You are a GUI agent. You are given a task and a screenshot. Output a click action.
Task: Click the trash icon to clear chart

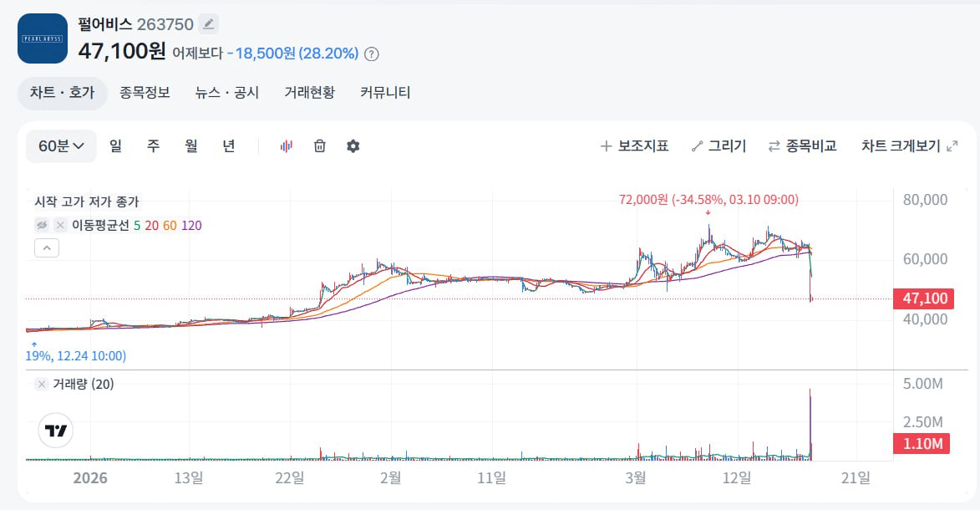tap(319, 146)
